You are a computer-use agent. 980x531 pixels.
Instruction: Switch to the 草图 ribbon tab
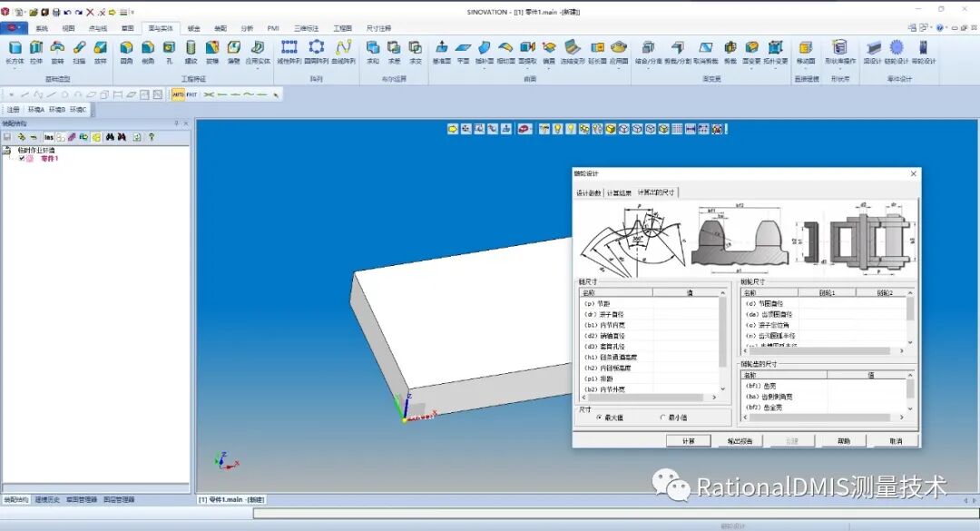[x=128, y=28]
